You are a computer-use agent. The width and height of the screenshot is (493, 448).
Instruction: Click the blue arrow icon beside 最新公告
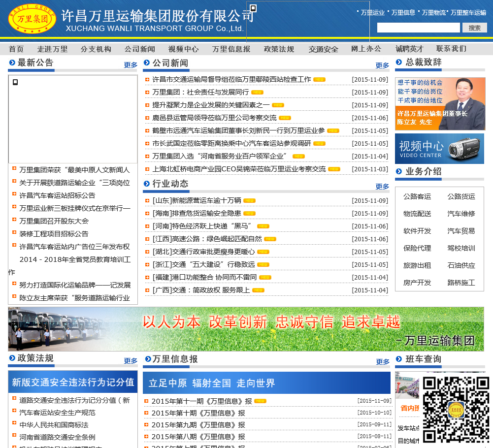[x=12, y=63]
